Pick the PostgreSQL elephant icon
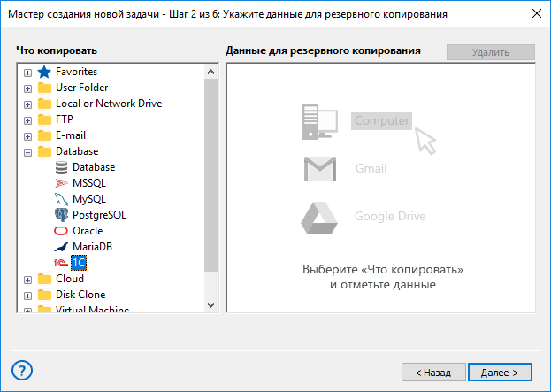This screenshot has height=392, width=551. tap(61, 215)
